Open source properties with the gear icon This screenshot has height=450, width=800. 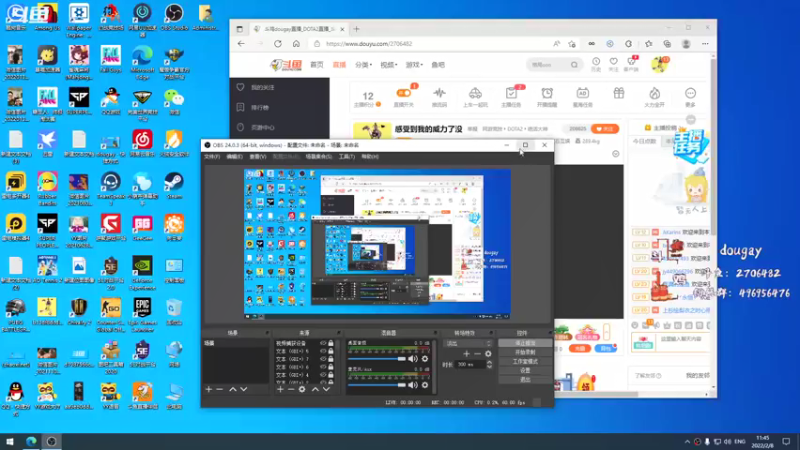pyautogui.click(x=302, y=389)
